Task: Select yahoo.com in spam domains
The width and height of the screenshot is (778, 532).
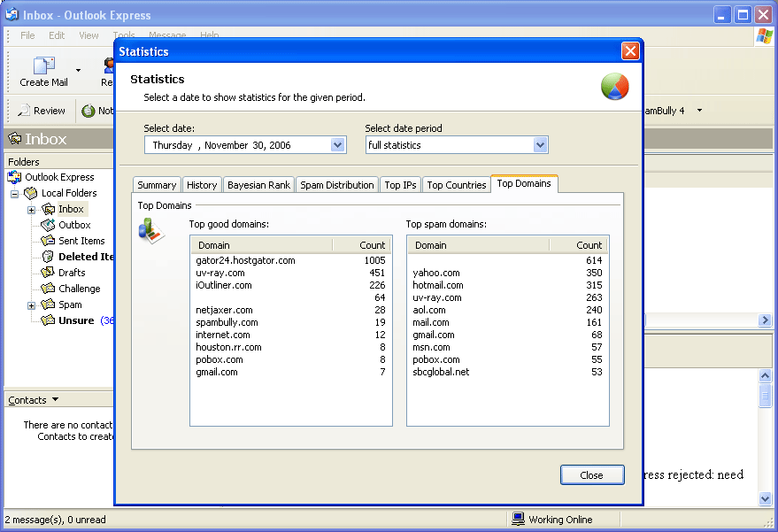Action: (x=507, y=273)
